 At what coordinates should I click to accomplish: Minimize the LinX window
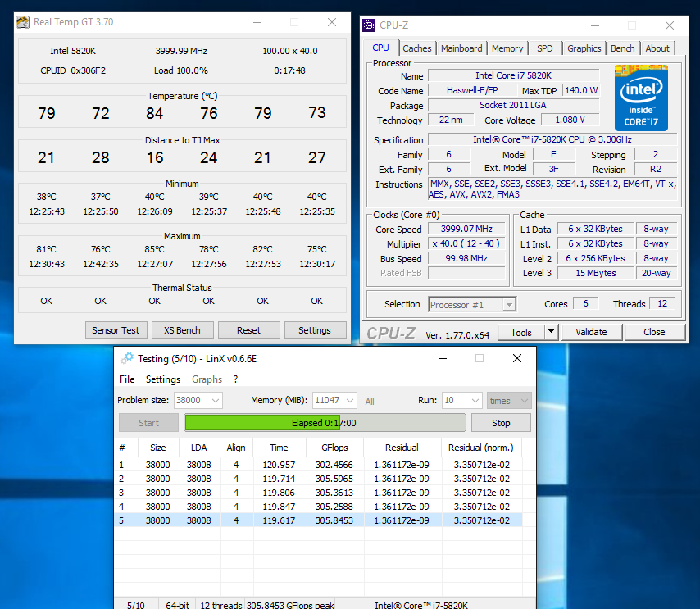tap(443, 358)
